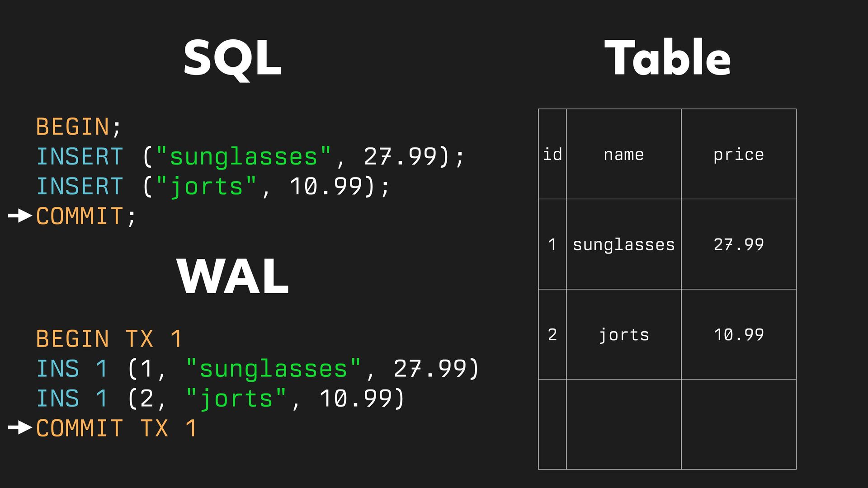This screenshot has height=488, width=868.
Task: Select the INS 1 sunglasses WAL entry
Action: (x=257, y=369)
